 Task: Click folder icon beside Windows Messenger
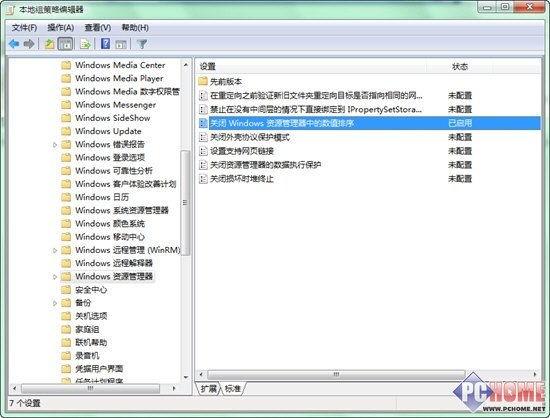(x=66, y=104)
